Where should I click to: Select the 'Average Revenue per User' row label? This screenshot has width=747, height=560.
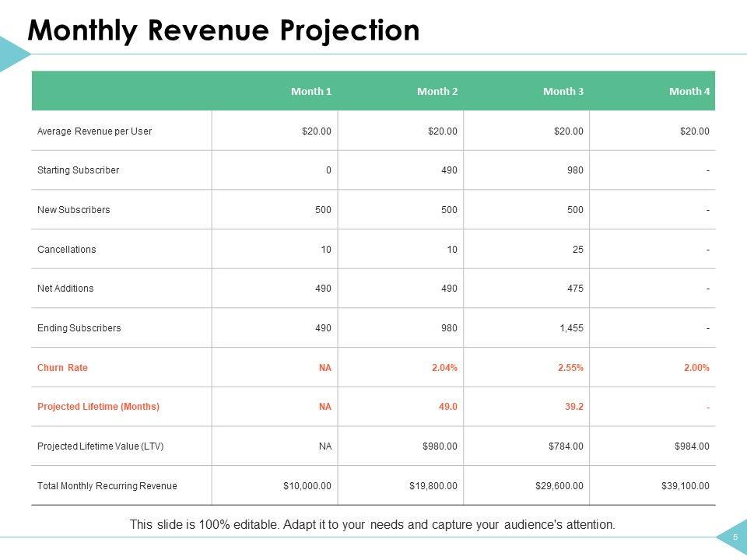pos(94,131)
